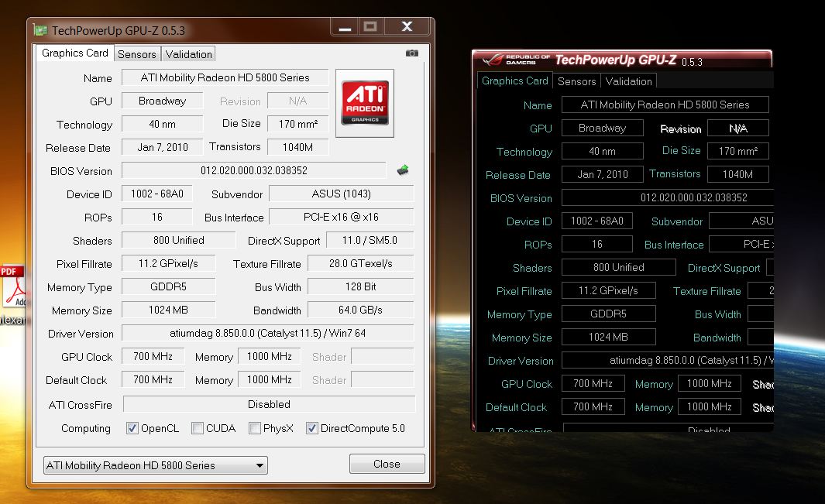The width and height of the screenshot is (825, 504).
Task: Click the Release Date field in ROG GPU-Z
Action: tap(603, 174)
